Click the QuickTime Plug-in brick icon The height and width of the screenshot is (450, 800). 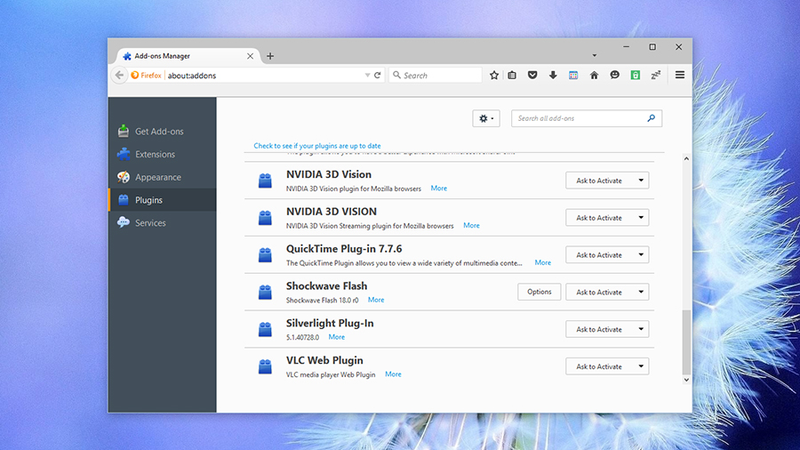coord(265,255)
